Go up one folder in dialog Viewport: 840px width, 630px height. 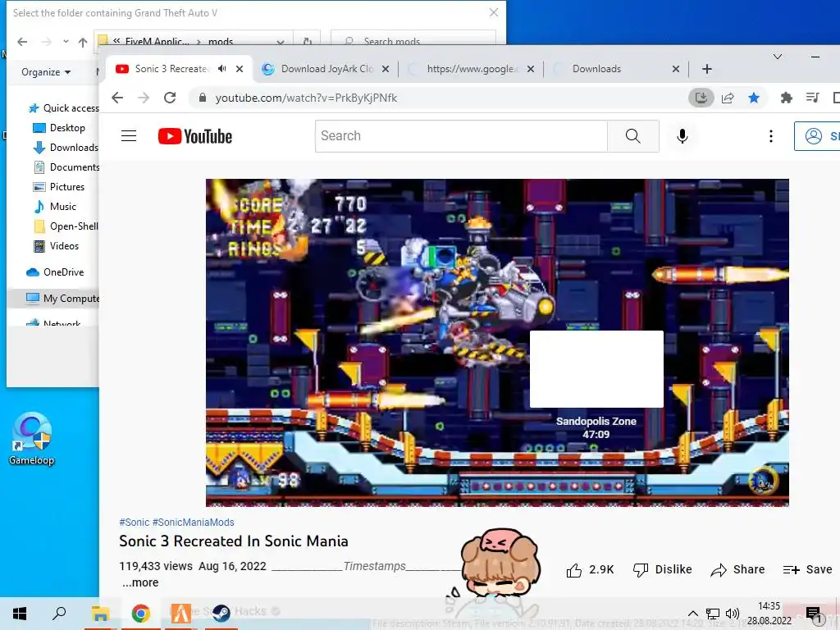tap(83, 42)
